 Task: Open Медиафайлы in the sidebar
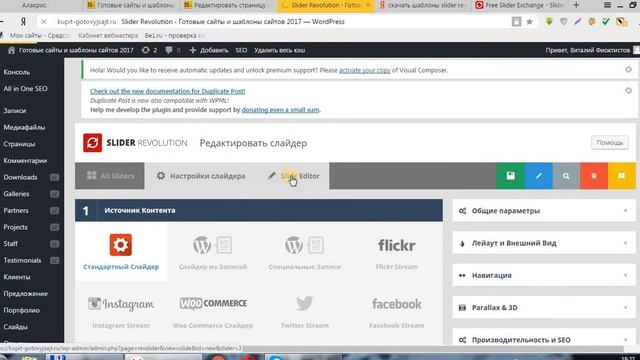24,127
